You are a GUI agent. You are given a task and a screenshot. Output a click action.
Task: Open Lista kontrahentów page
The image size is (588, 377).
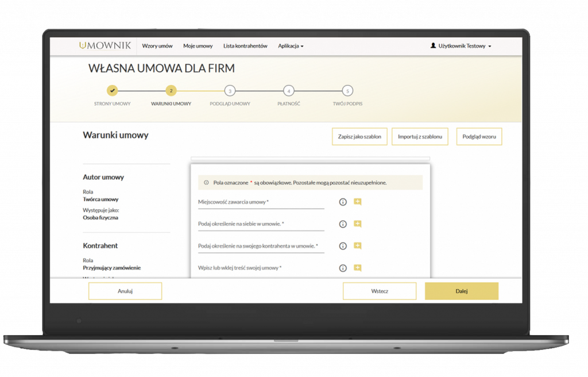tap(245, 46)
